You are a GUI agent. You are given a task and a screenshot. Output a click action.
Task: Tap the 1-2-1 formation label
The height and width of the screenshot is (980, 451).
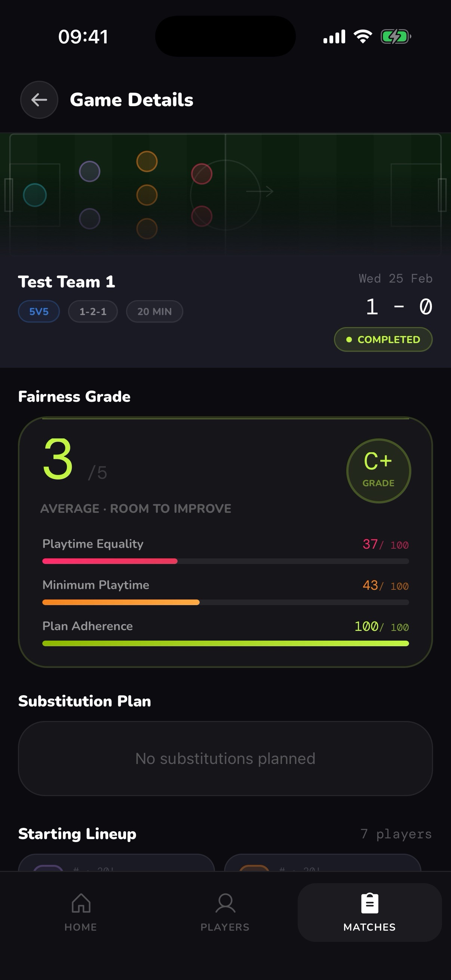point(92,311)
